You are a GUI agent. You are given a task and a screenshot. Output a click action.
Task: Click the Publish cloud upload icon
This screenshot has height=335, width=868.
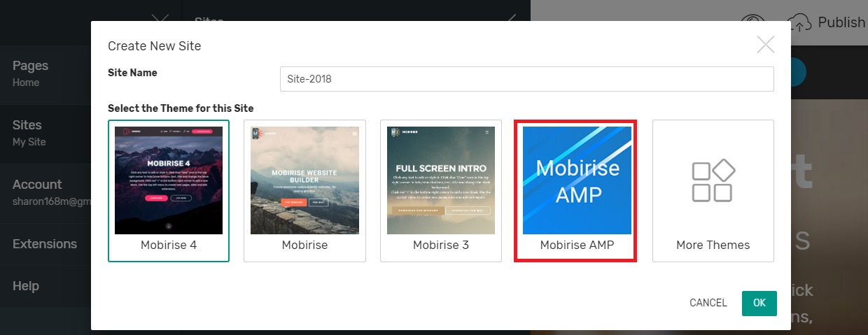801,22
